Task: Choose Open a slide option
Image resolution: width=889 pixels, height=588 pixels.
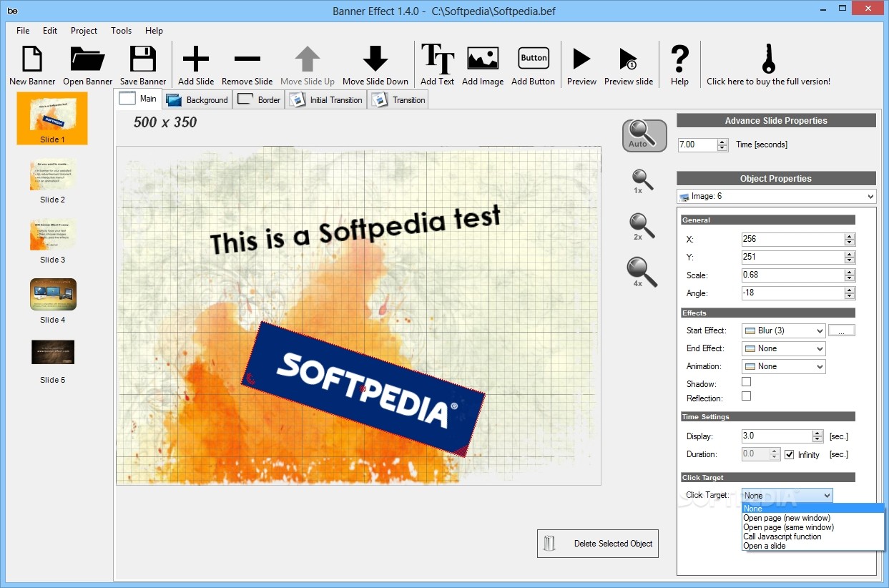Action: click(x=813, y=546)
